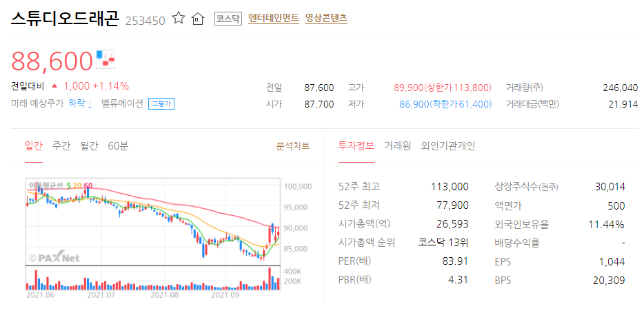Image resolution: width=644 pixels, height=313 pixels.
Task: Select the 투자정보 tab
Action: point(356,146)
